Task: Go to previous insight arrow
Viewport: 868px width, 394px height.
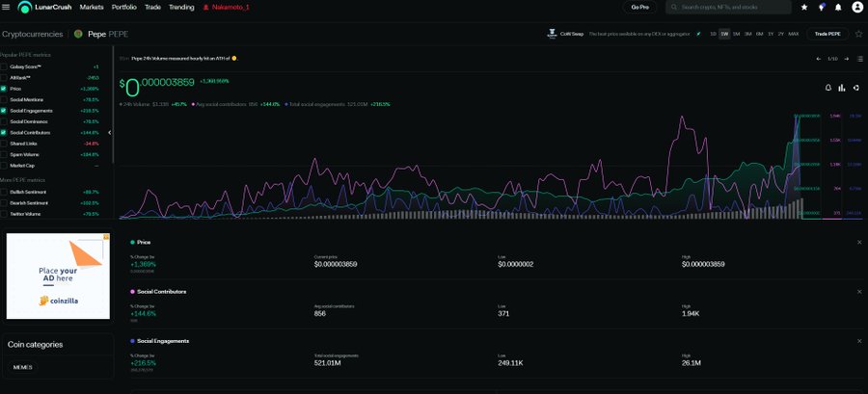Action: (x=818, y=59)
